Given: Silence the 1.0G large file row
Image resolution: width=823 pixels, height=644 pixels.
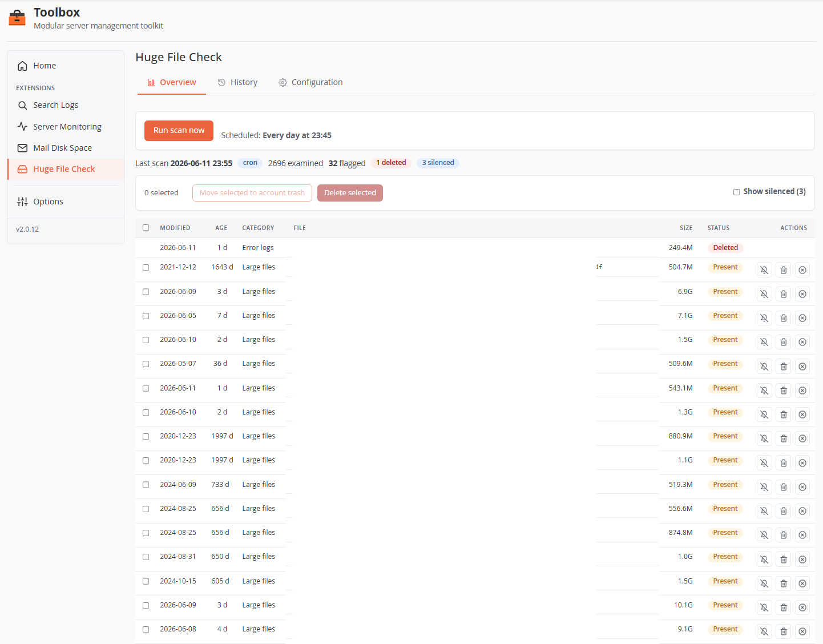Looking at the screenshot, I should [x=764, y=560].
